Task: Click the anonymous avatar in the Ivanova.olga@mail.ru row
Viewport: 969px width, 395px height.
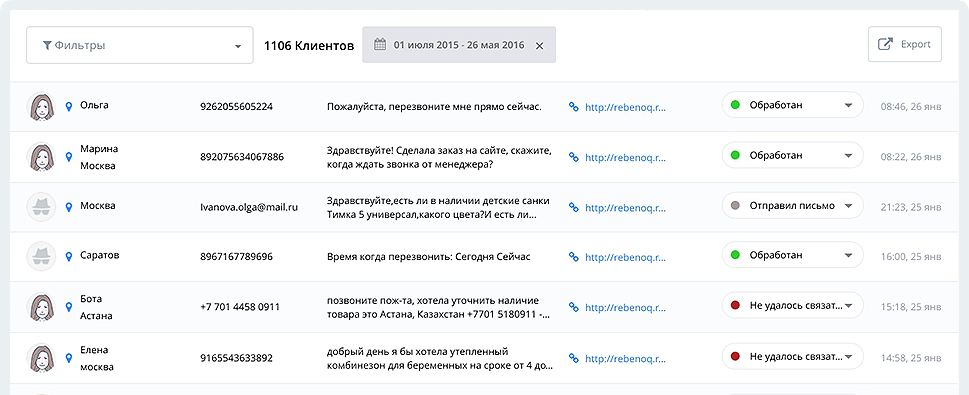Action: (41, 206)
